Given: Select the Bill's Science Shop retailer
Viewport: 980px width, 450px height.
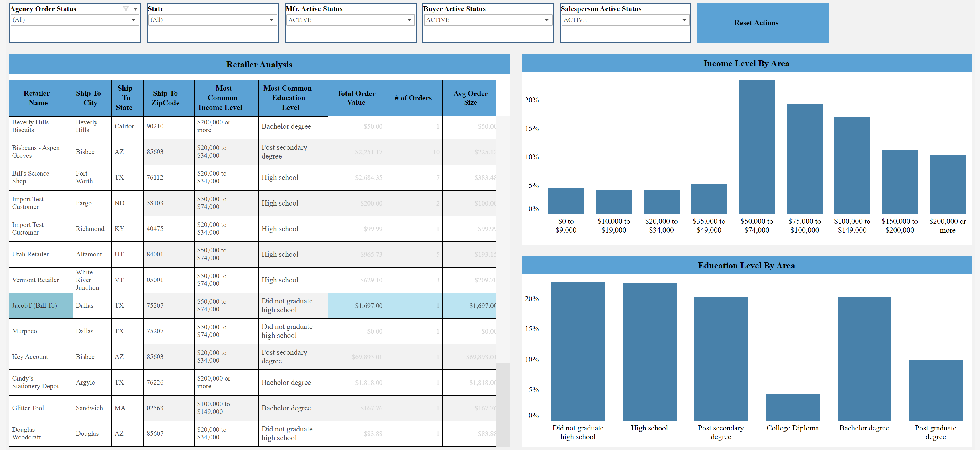Looking at the screenshot, I should point(41,178).
